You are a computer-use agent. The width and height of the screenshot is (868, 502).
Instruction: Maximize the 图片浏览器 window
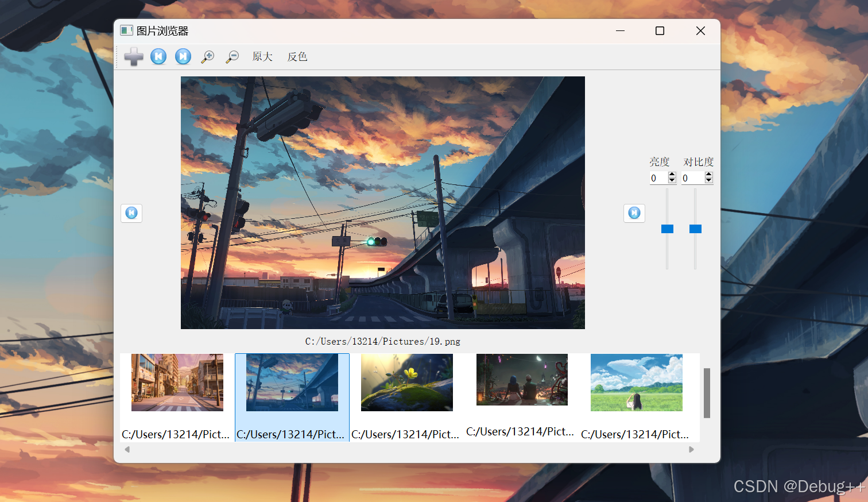(x=660, y=31)
